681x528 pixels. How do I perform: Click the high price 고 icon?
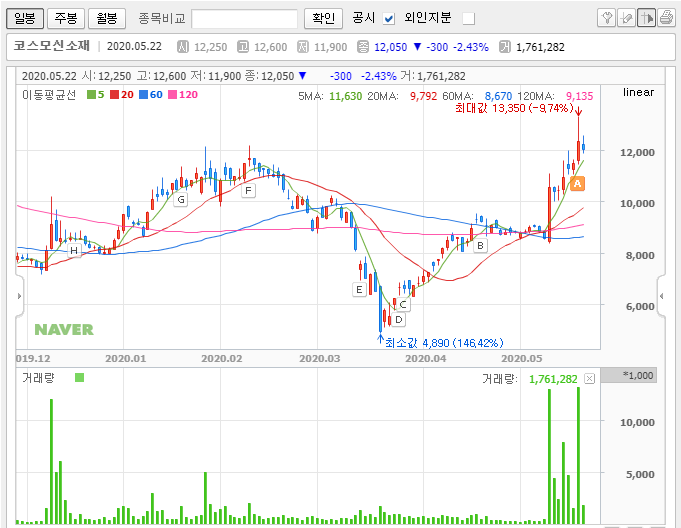(243, 46)
